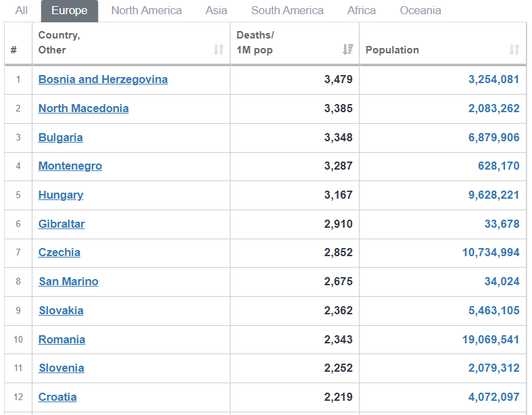Select population value 2,083,262
Viewport: 532px width, 415px height.
(494, 109)
